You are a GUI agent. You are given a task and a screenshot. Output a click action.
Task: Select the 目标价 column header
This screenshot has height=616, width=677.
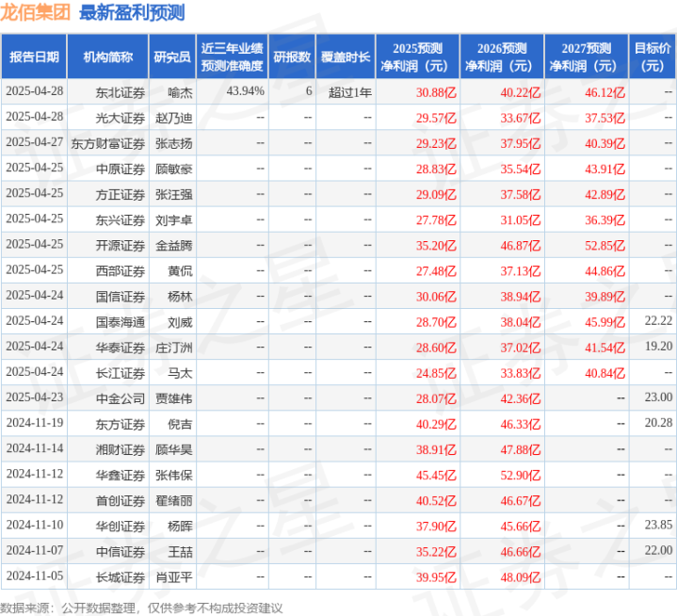[x=653, y=57]
